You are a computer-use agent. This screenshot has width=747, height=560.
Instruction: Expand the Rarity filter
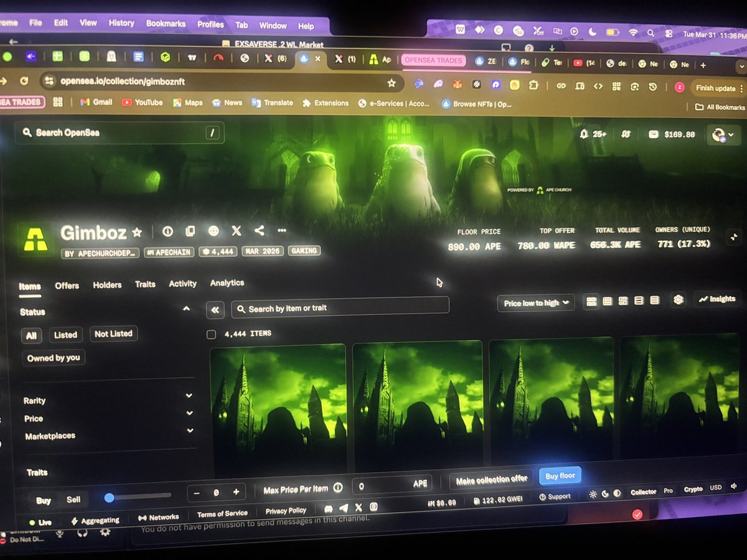(x=189, y=396)
